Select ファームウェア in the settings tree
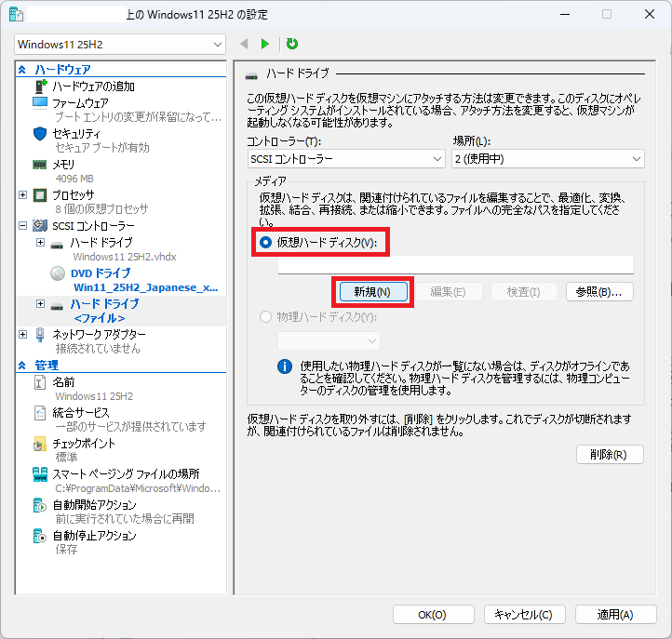The width and height of the screenshot is (672, 639). (x=81, y=103)
